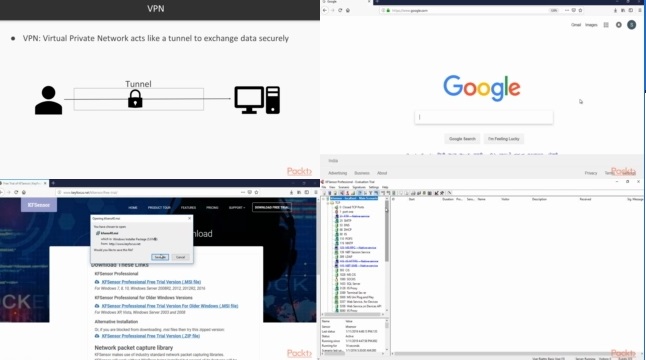Open downloads in the KFSensor website browser
646x360 pixels.
[x=291, y=192]
